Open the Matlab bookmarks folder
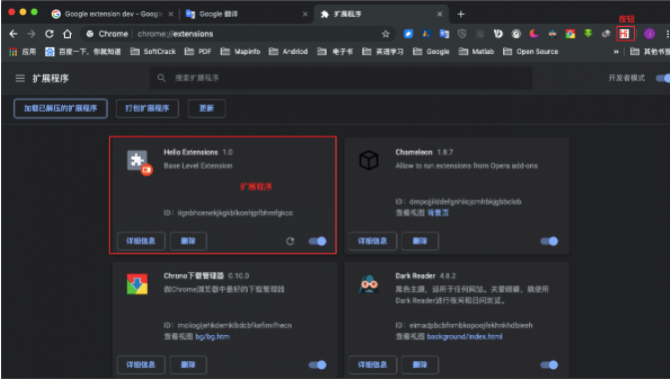Viewport: 670px width, 380px height. click(476, 52)
